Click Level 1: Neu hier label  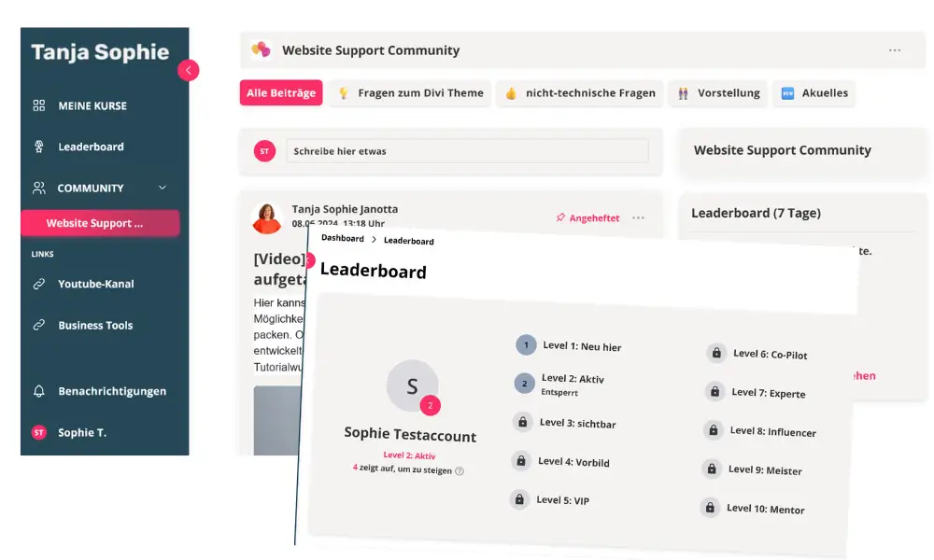582,346
